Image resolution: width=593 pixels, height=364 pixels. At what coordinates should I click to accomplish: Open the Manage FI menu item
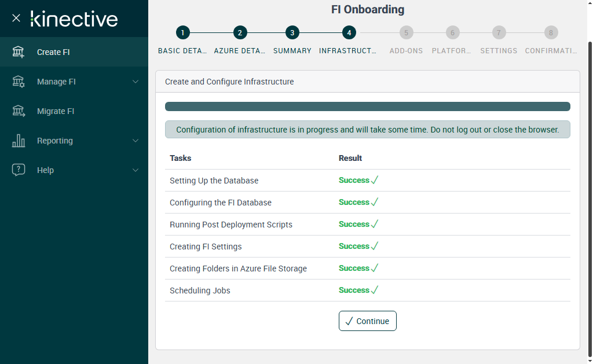point(74,81)
